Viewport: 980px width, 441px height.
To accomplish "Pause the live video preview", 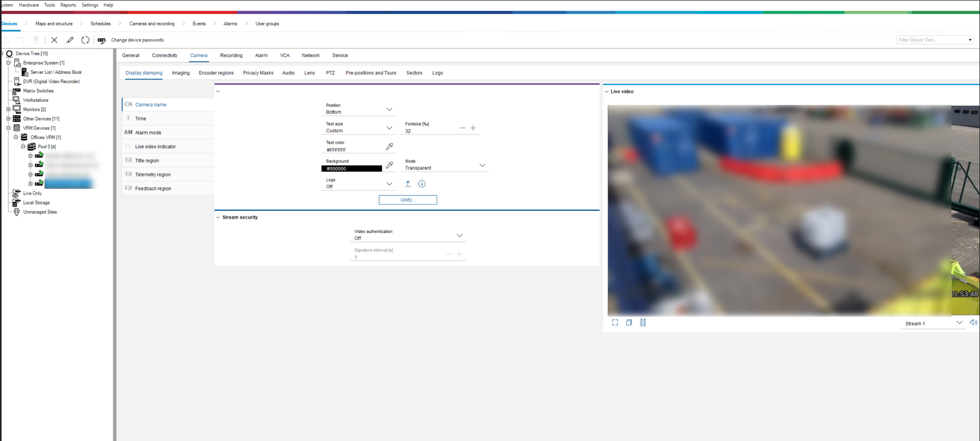I will point(643,323).
